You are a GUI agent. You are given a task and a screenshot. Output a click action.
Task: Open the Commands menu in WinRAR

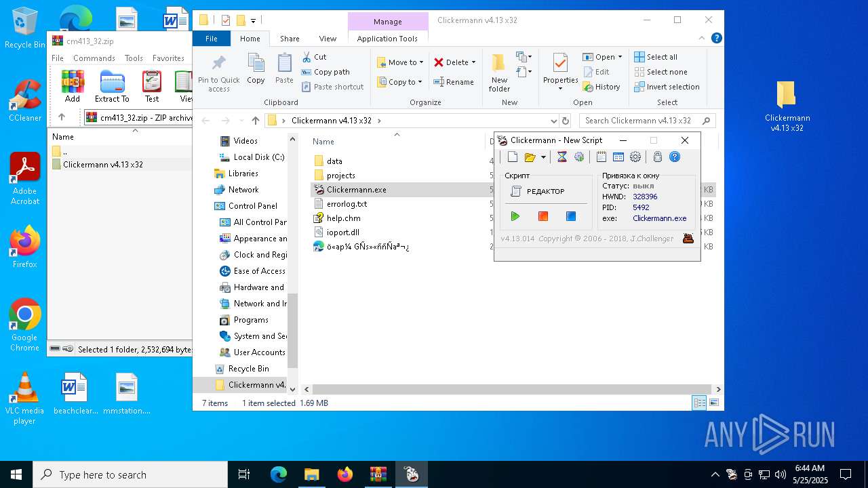coord(94,58)
